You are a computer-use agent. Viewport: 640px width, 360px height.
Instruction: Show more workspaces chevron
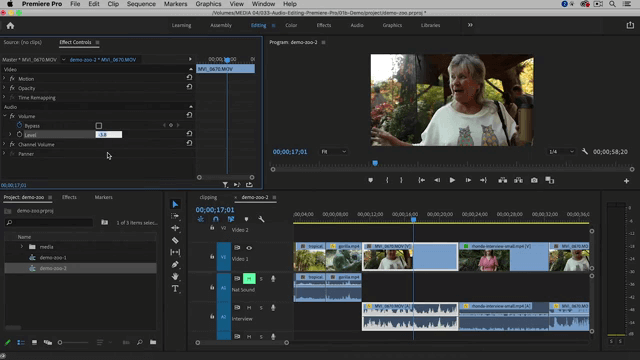(470, 25)
